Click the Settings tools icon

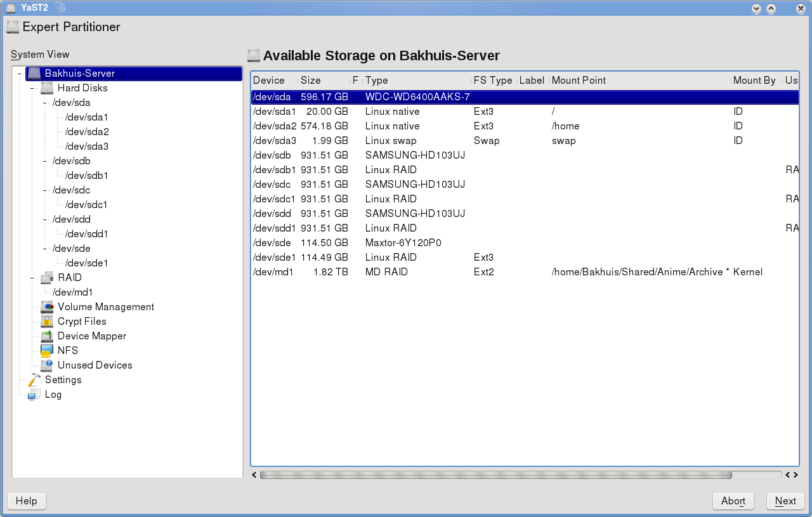pyautogui.click(x=34, y=380)
